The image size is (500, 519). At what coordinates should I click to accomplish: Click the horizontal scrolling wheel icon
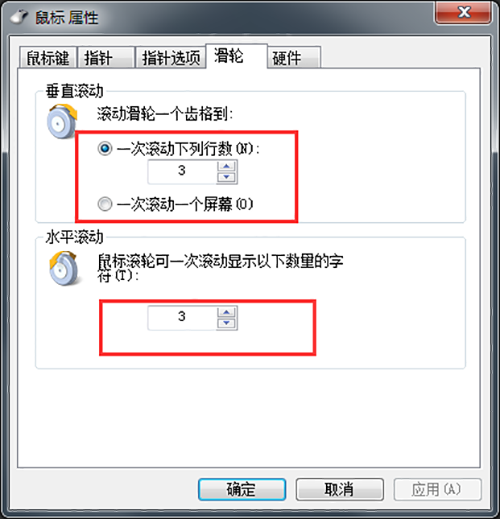pos(64,268)
